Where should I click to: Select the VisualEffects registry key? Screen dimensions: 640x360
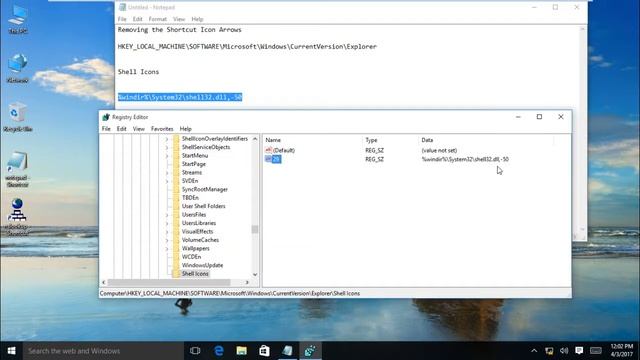[x=197, y=231]
